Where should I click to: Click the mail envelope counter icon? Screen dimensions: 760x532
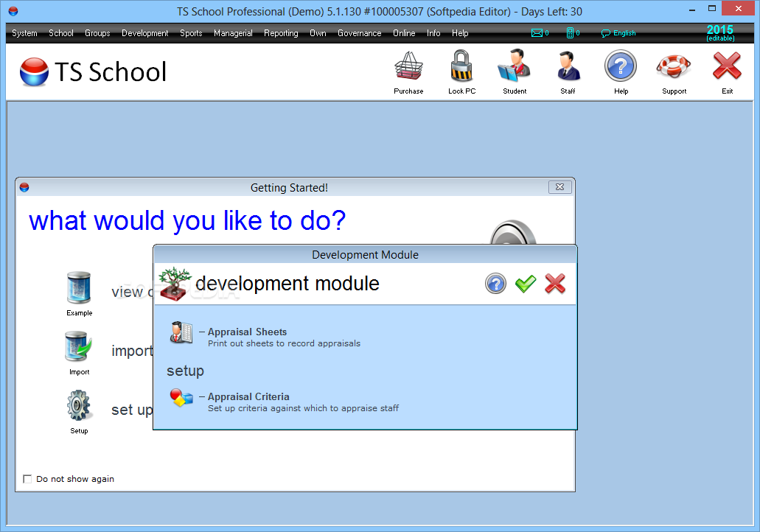pos(540,33)
